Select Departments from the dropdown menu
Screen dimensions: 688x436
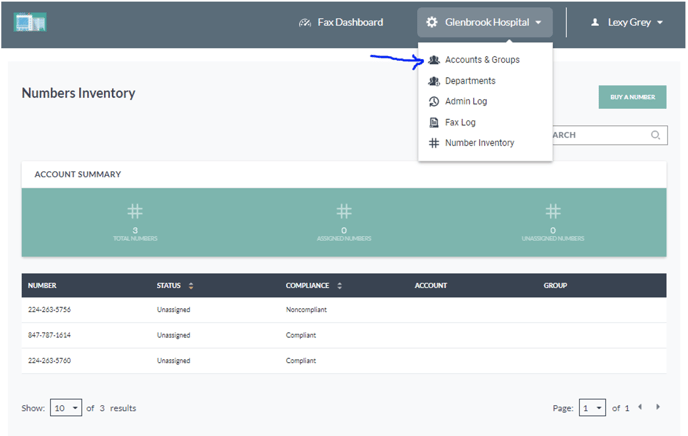(469, 81)
